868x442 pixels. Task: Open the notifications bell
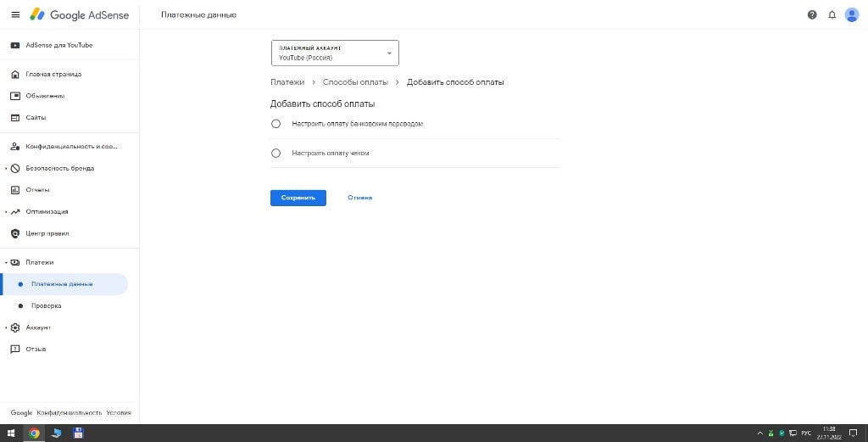(832, 15)
